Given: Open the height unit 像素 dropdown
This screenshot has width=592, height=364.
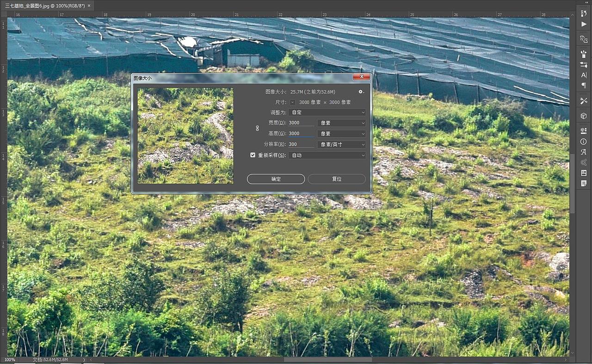Looking at the screenshot, I should (342, 134).
